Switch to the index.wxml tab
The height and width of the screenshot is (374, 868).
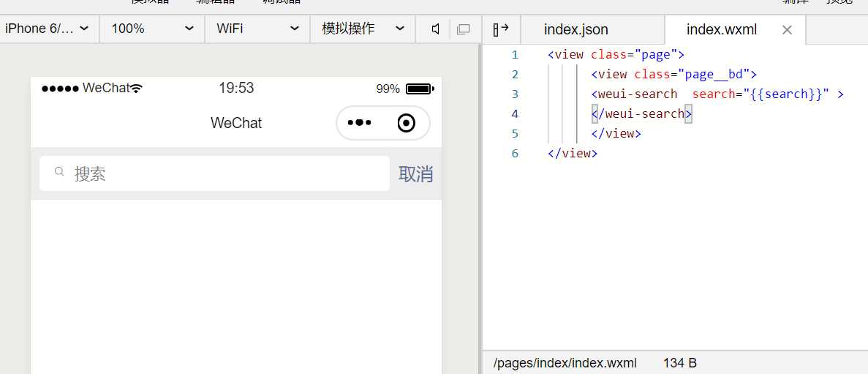pyautogui.click(x=721, y=29)
